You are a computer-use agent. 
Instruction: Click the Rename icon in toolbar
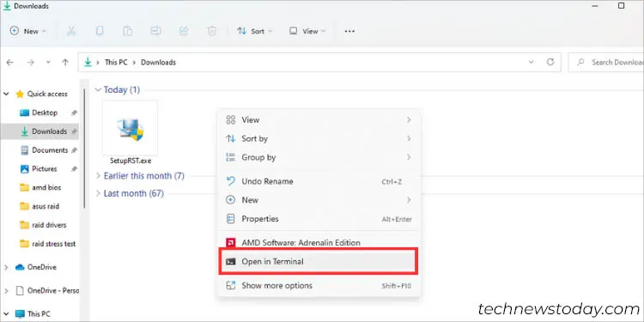click(x=155, y=31)
